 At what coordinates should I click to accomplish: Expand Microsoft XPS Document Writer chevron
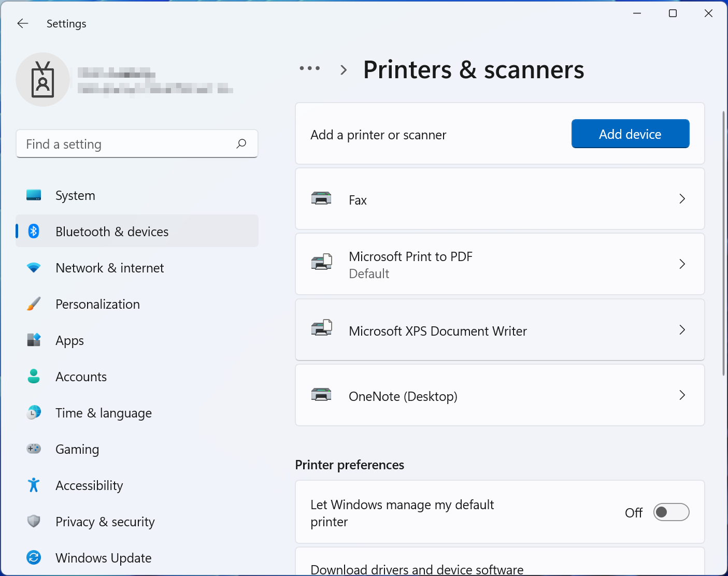coord(682,330)
